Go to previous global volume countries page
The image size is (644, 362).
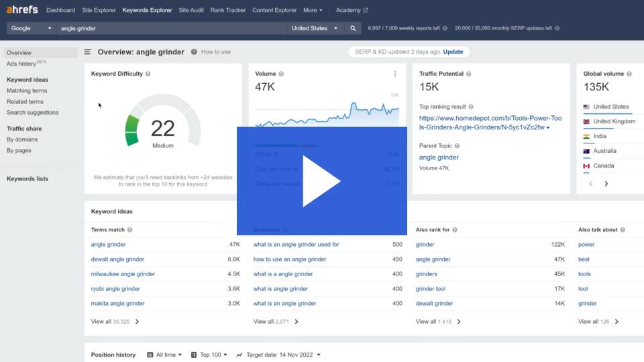[x=590, y=184]
